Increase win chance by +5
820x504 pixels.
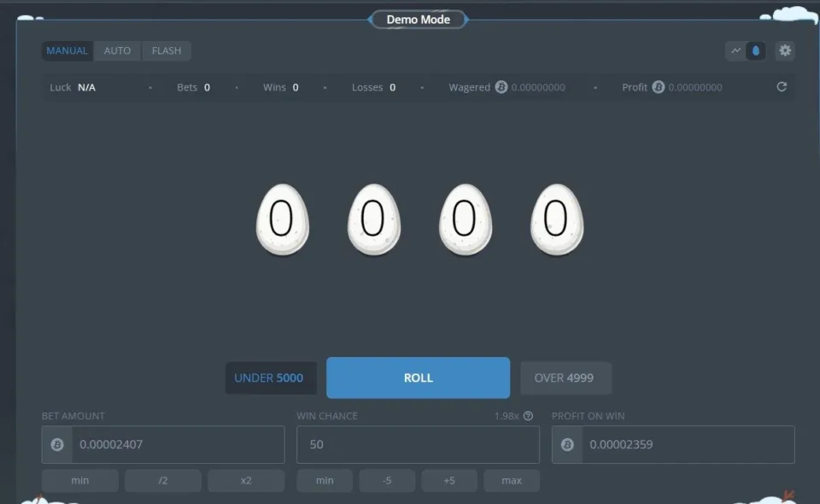449,480
